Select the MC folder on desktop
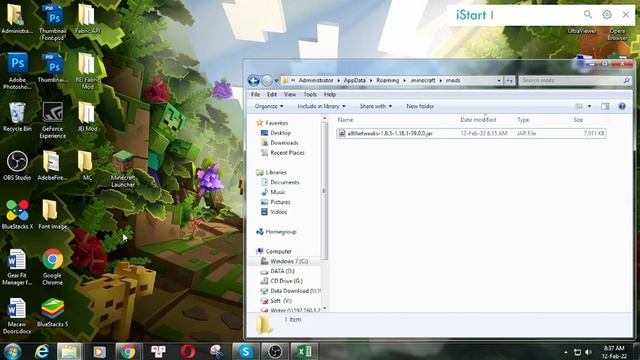Viewport: 640px width, 360px height. coord(86,165)
